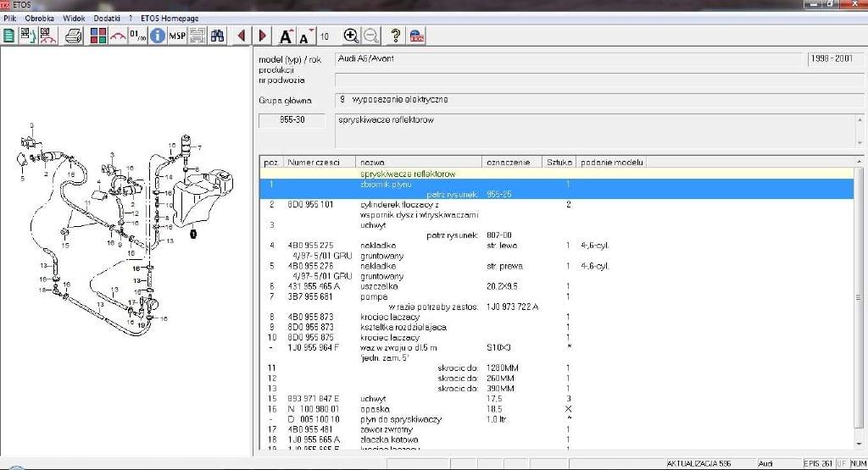Viewport: 868px width, 470px height.
Task: Select the opaska part N 100 980 01
Action: click(313, 409)
